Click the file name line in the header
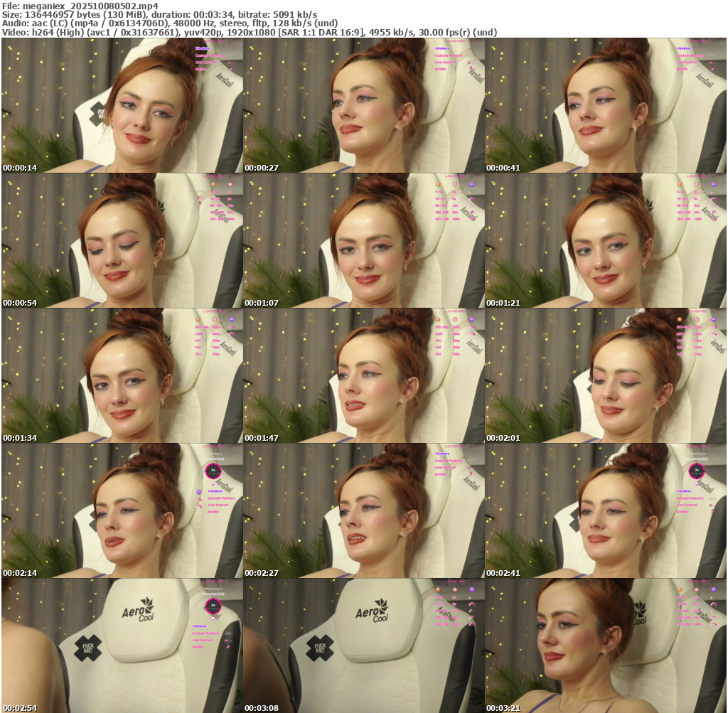The height and width of the screenshot is (713, 728). (80, 5)
